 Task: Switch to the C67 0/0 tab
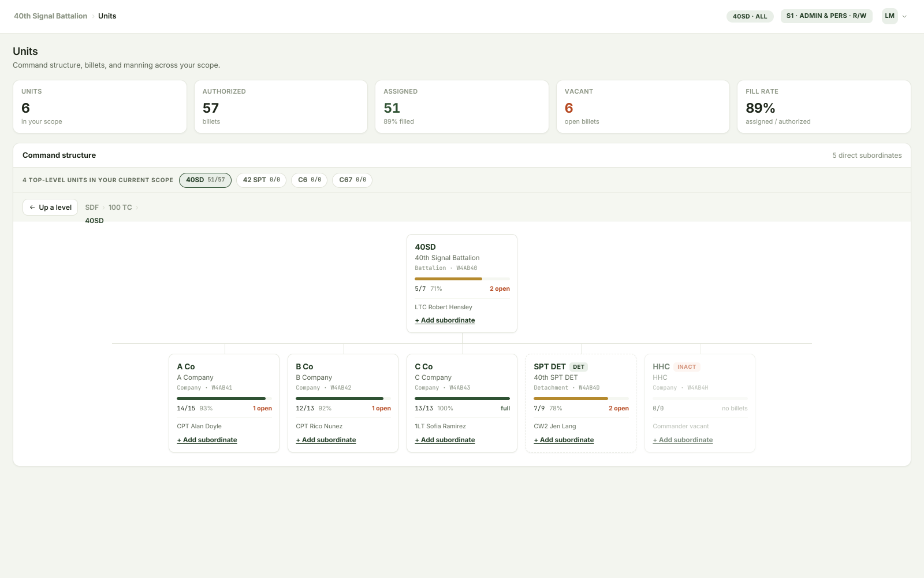click(x=352, y=180)
